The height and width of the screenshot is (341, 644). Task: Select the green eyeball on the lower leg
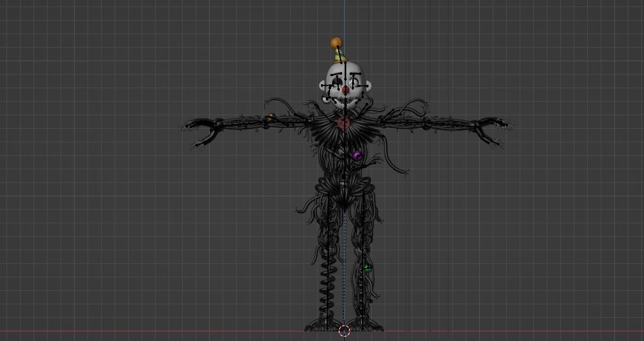pyautogui.click(x=367, y=268)
